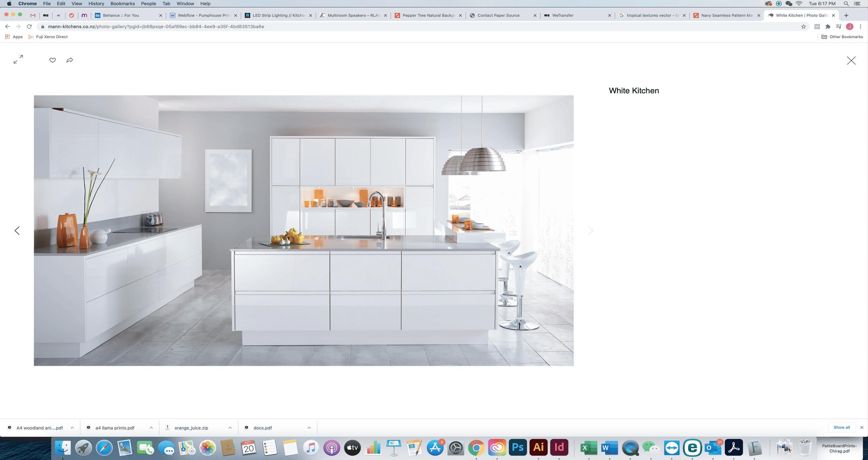The image size is (868, 460).
Task: Bookmark this page with the star icon
Action: [803, 27]
